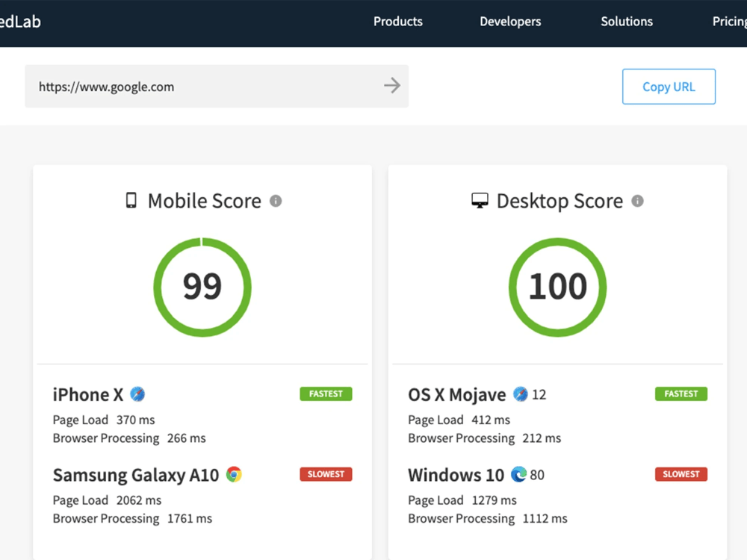
Task: Click the FASTEST badge for OS X Mojave
Action: click(x=681, y=393)
